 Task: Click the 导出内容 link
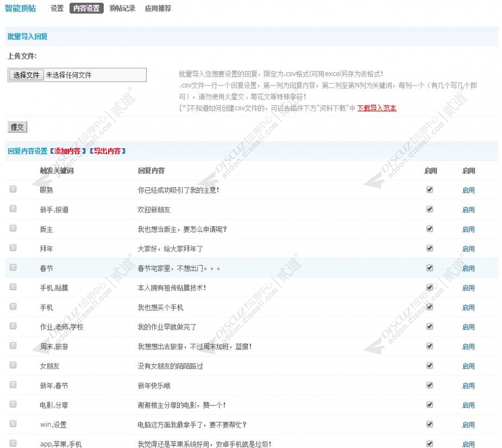click(x=107, y=151)
